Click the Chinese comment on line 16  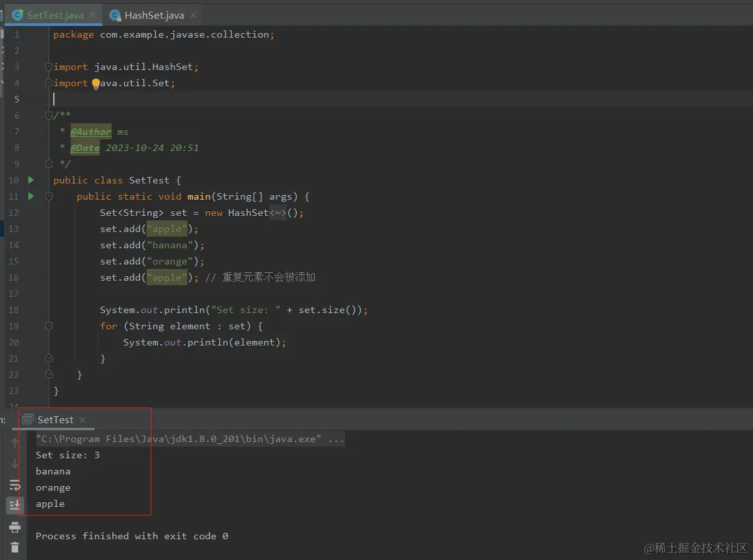click(260, 277)
